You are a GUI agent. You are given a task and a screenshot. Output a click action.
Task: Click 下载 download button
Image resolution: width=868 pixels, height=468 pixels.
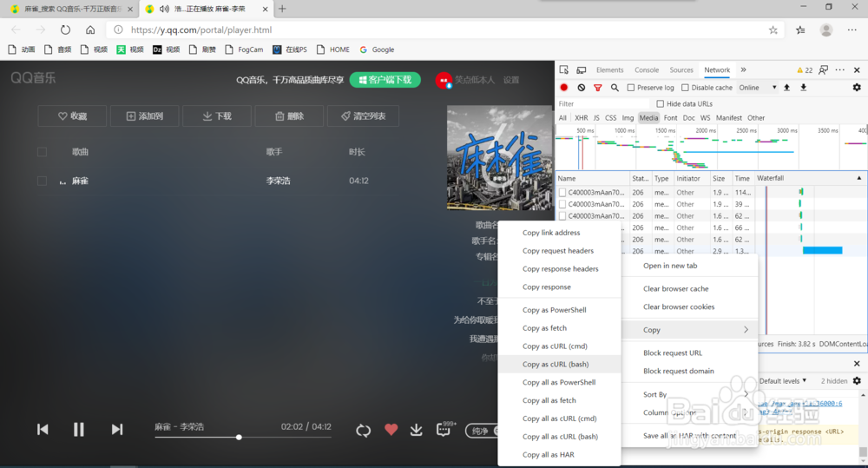click(x=217, y=115)
